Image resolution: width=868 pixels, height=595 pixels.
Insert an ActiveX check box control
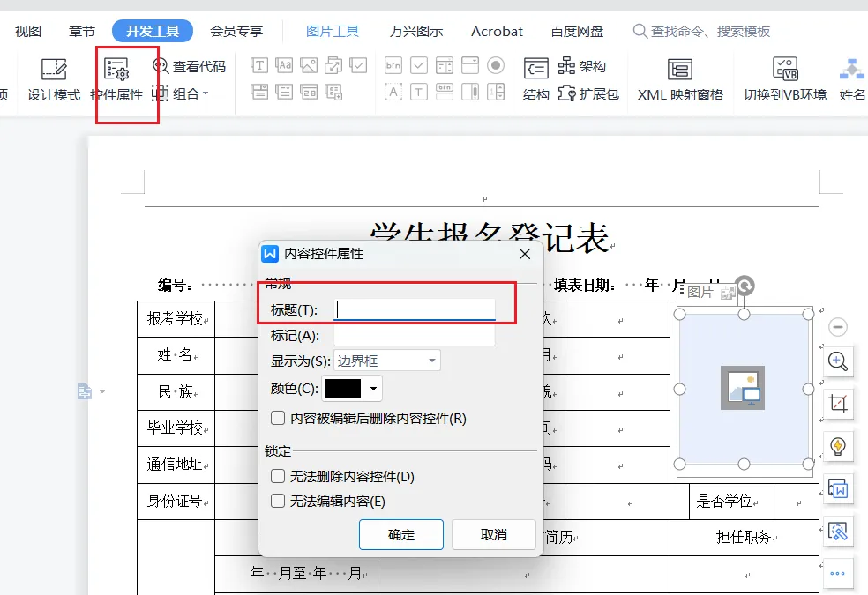click(x=418, y=66)
